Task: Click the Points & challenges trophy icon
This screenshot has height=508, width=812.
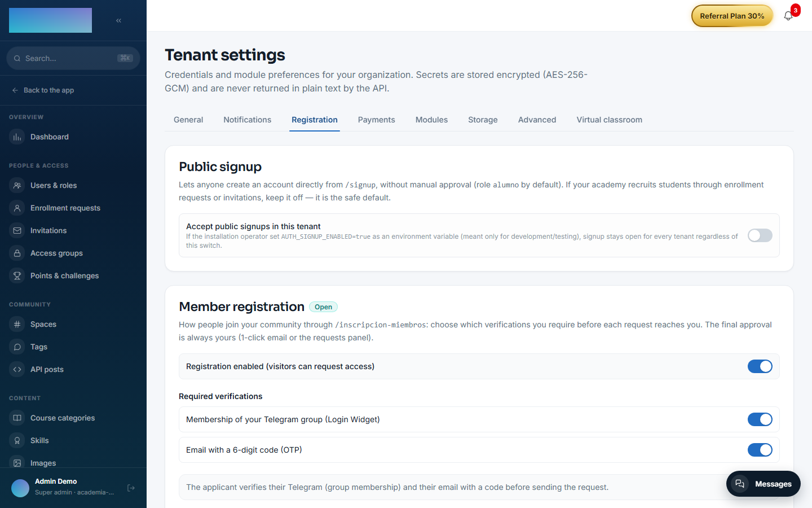Action: point(17,276)
